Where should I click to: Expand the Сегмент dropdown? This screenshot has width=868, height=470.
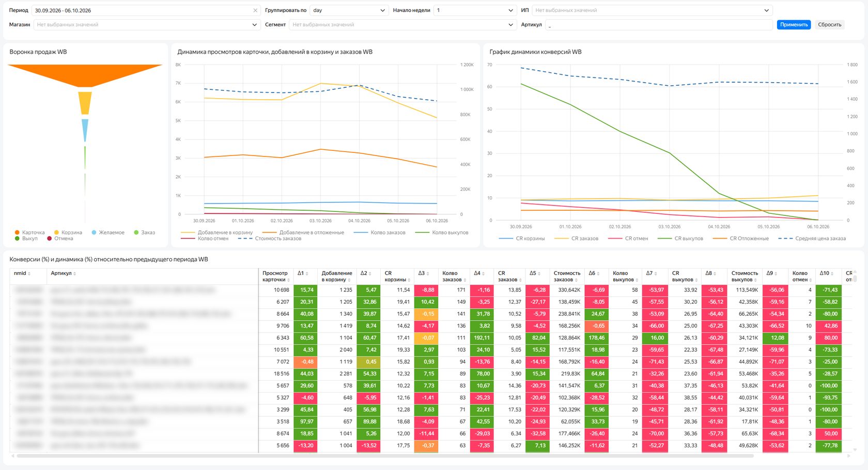click(x=402, y=25)
